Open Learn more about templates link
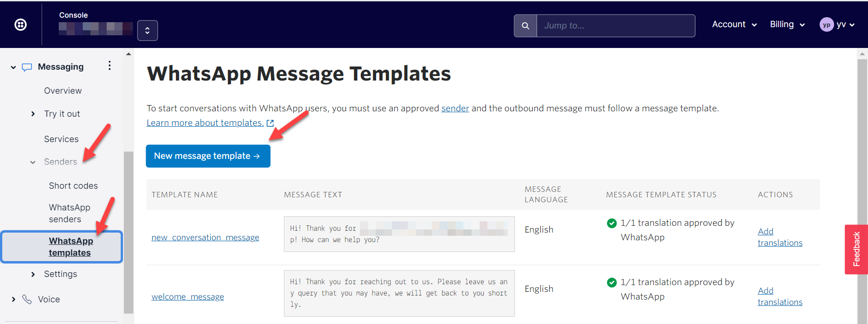 pos(205,123)
